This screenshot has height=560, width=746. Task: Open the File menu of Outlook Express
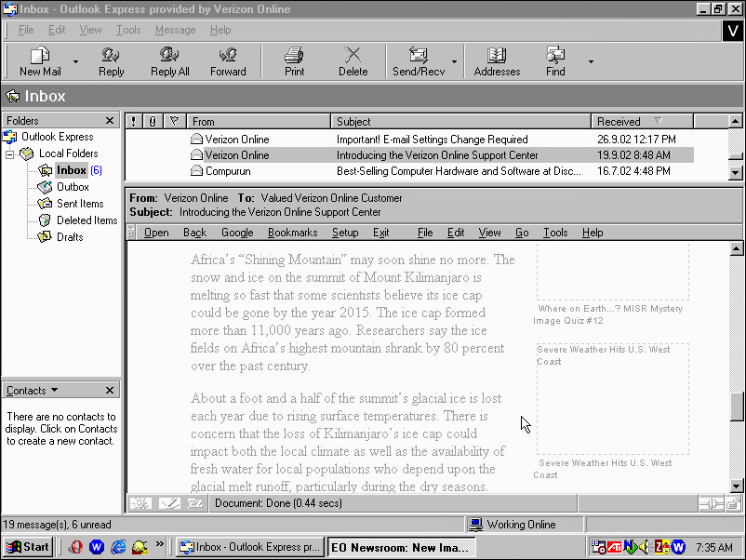[26, 30]
